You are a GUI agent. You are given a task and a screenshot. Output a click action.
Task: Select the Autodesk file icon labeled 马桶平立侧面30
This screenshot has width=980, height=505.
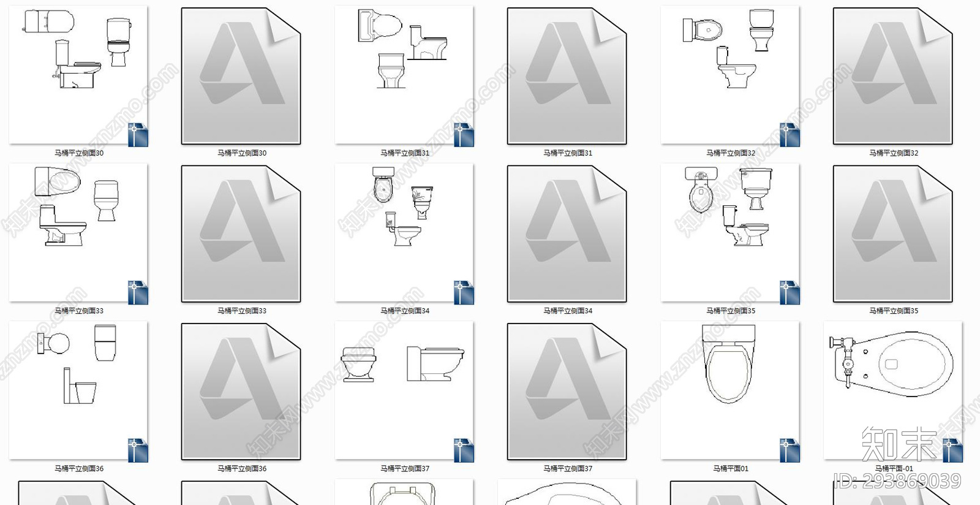241,76
